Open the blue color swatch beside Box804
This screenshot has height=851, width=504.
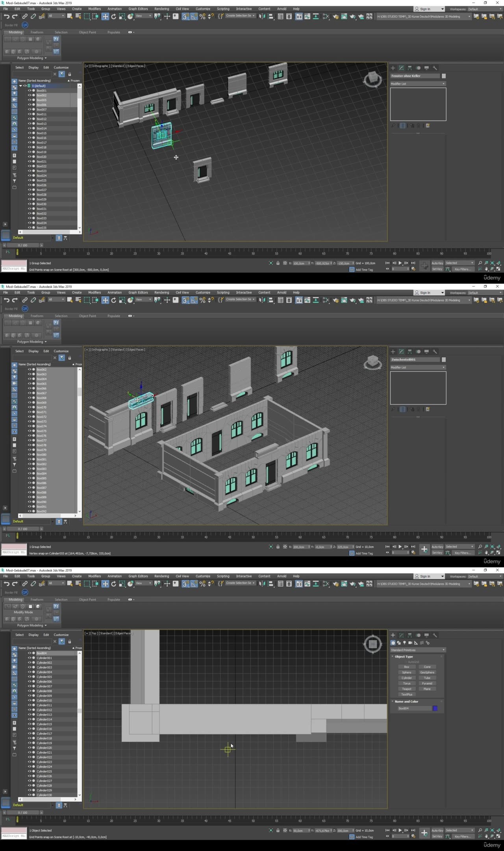435,708
